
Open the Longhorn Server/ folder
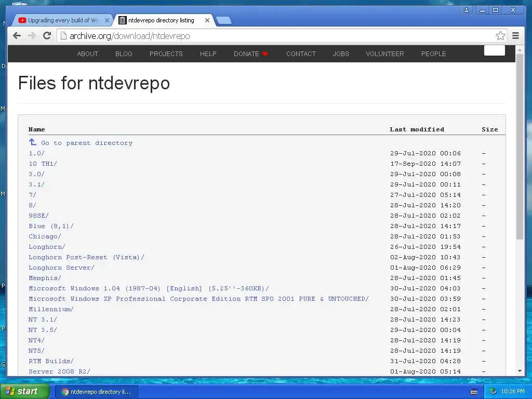click(x=61, y=268)
